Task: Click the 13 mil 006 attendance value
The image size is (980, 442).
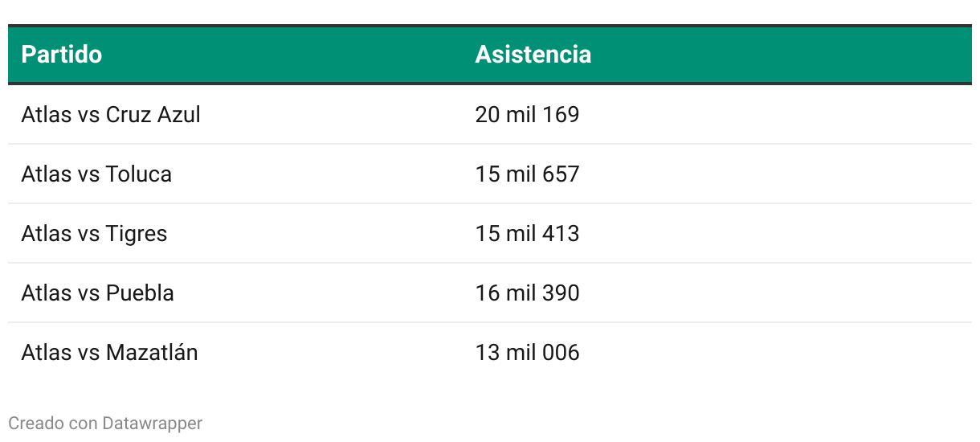Action: pos(527,353)
